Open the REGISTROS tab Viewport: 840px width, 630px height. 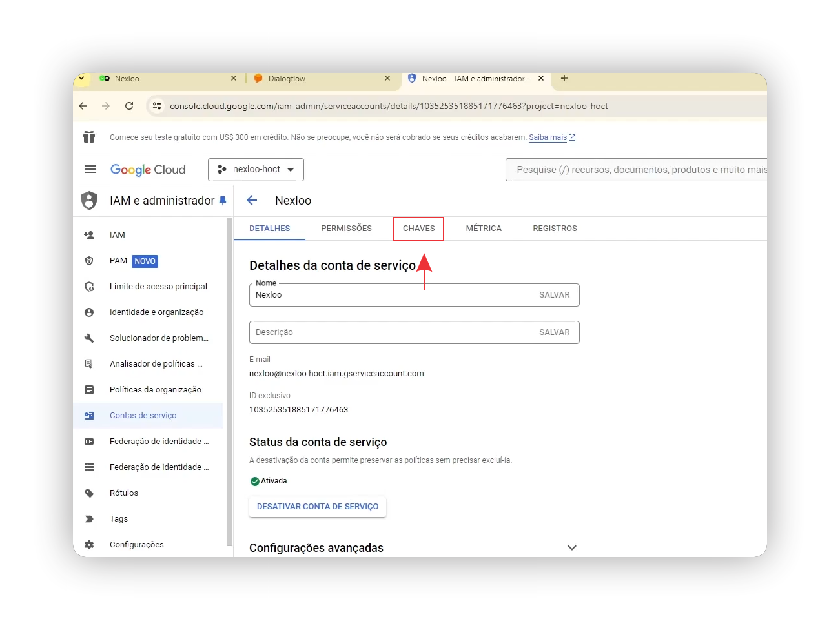tap(555, 229)
